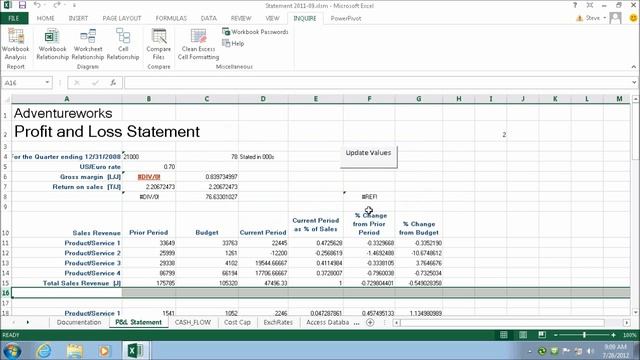Open the Quick Access Toolbar customize dropdown

74,5
